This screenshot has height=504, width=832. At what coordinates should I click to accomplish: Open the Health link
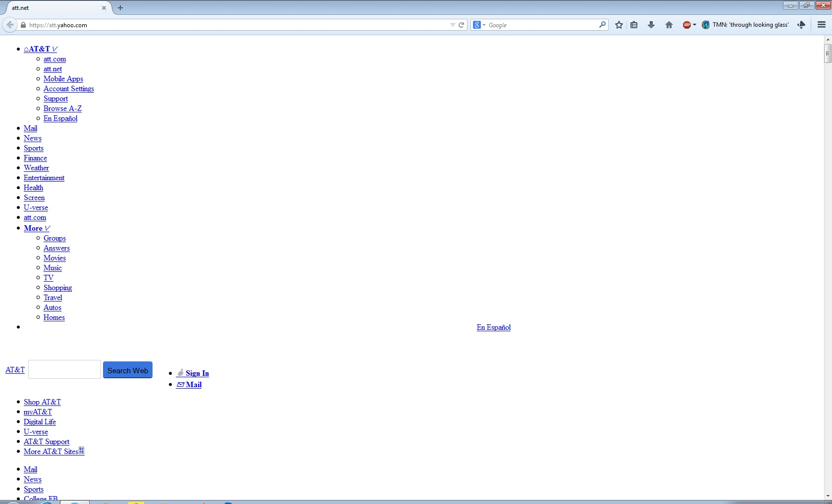tap(33, 188)
